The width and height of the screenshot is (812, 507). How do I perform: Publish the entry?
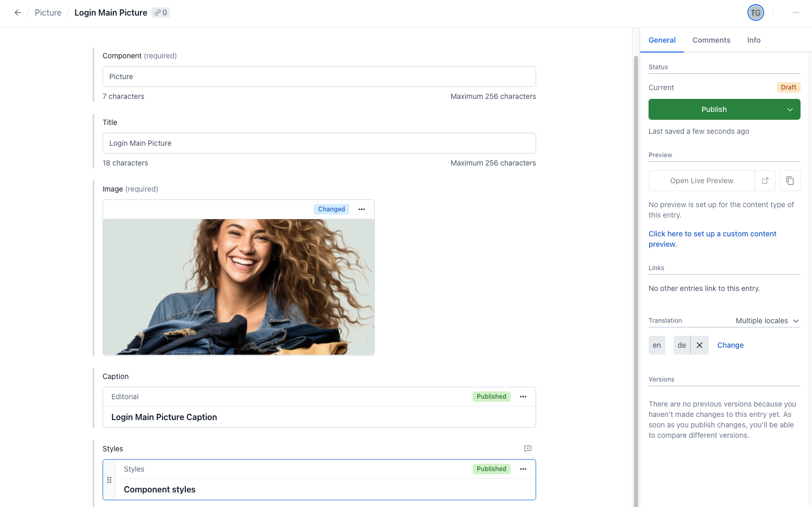point(714,109)
